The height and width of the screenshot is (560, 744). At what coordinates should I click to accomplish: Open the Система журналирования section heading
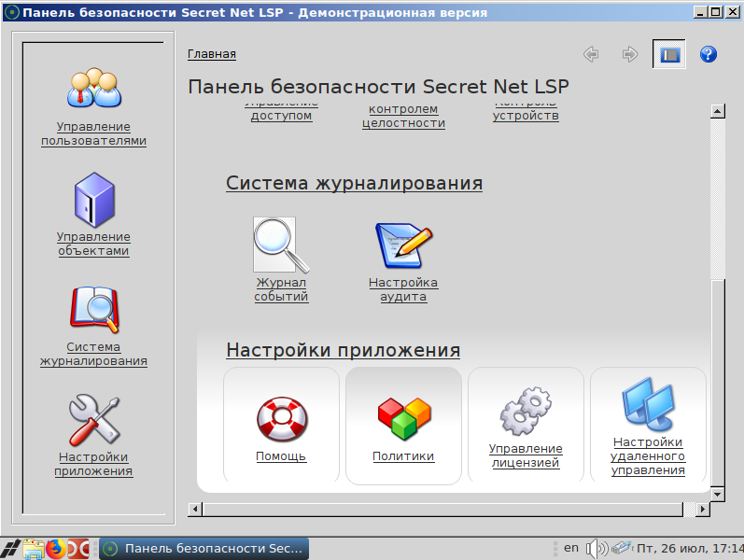point(354,183)
